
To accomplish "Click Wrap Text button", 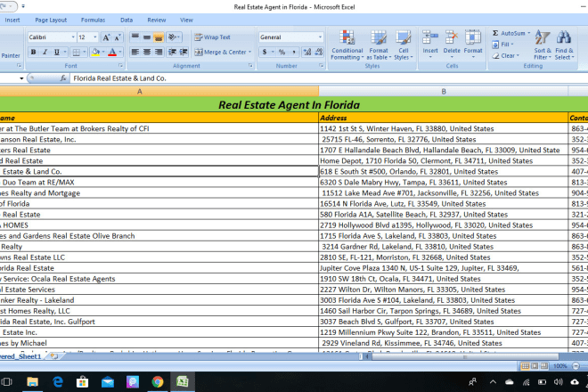I will (212, 37).
